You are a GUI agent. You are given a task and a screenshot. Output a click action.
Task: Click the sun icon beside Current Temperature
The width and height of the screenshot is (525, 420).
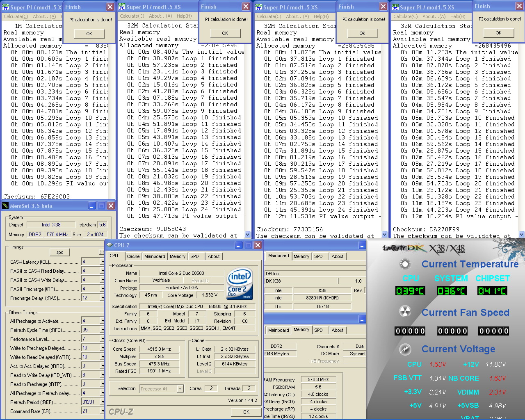coord(405,264)
